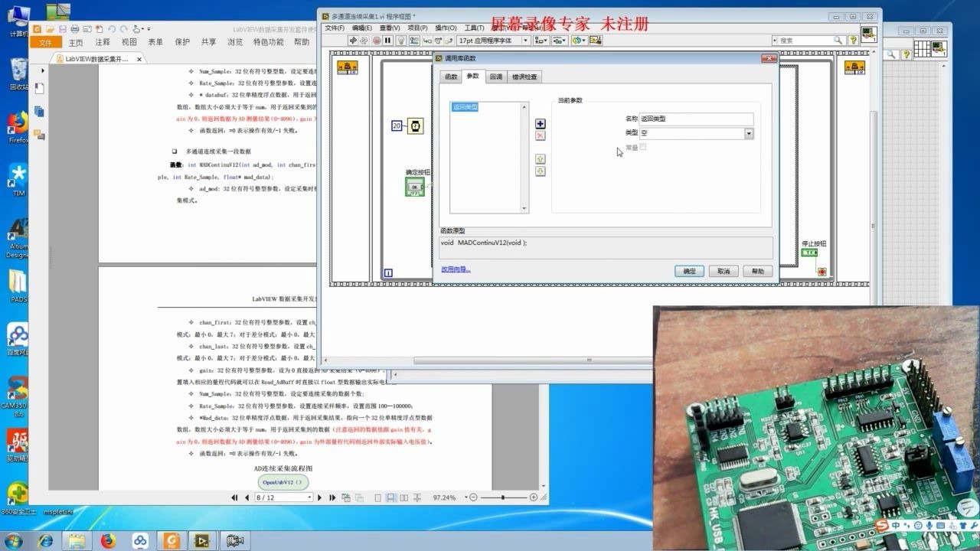Click the 帮助 button in dialog

(758, 271)
